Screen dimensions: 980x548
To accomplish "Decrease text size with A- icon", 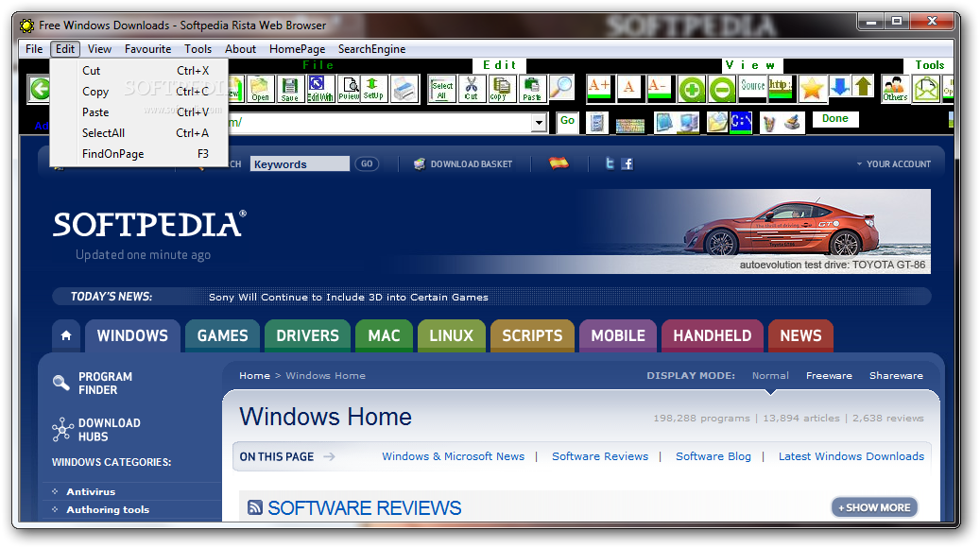I will [659, 88].
